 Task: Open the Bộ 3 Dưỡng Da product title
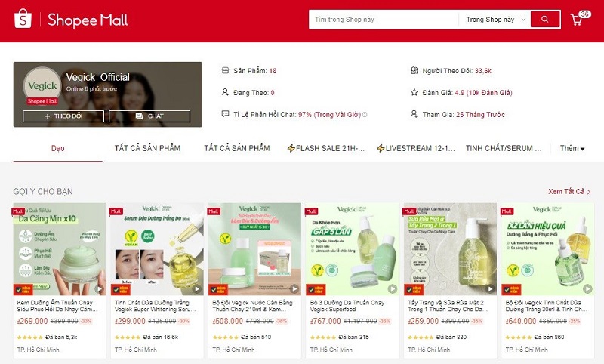(347, 306)
